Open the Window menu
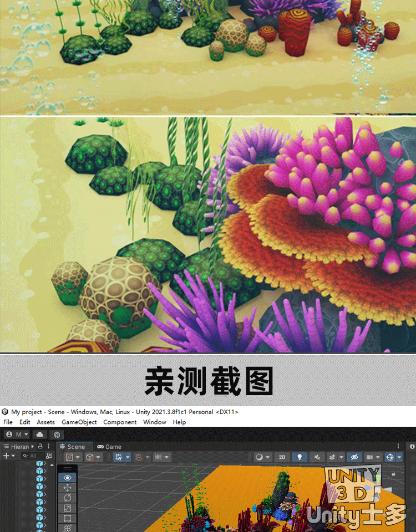Image resolution: width=416 pixels, height=532 pixels. pyautogui.click(x=154, y=422)
